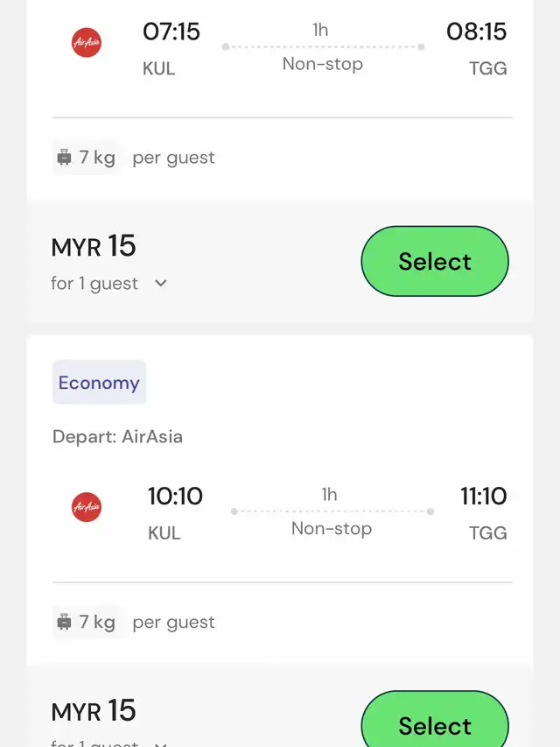Tap 7 kg baggage badge on first card
This screenshot has width=560, height=747.
tap(87, 158)
